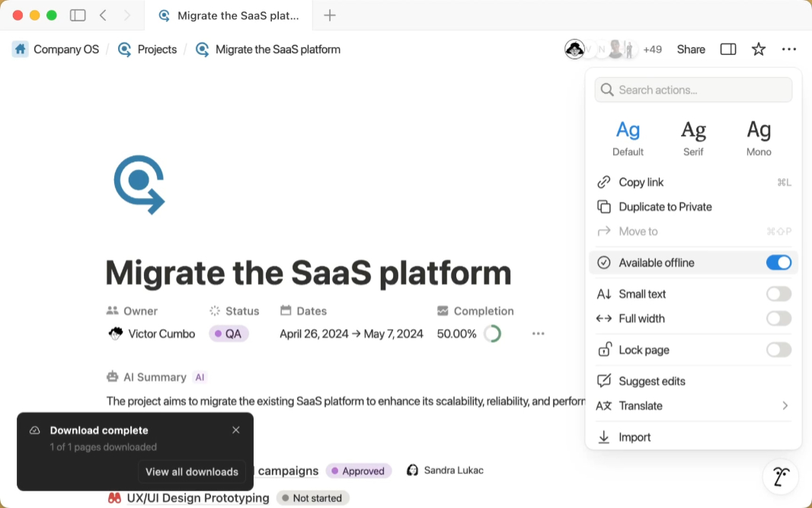Open the Notion AI sparkle button bottom right
The height and width of the screenshot is (508, 812).
(x=780, y=476)
